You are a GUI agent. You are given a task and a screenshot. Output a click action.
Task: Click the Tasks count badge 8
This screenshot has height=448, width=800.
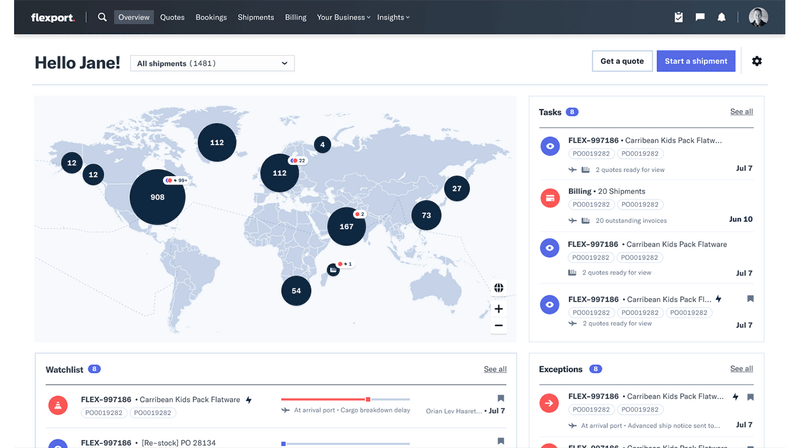572,112
